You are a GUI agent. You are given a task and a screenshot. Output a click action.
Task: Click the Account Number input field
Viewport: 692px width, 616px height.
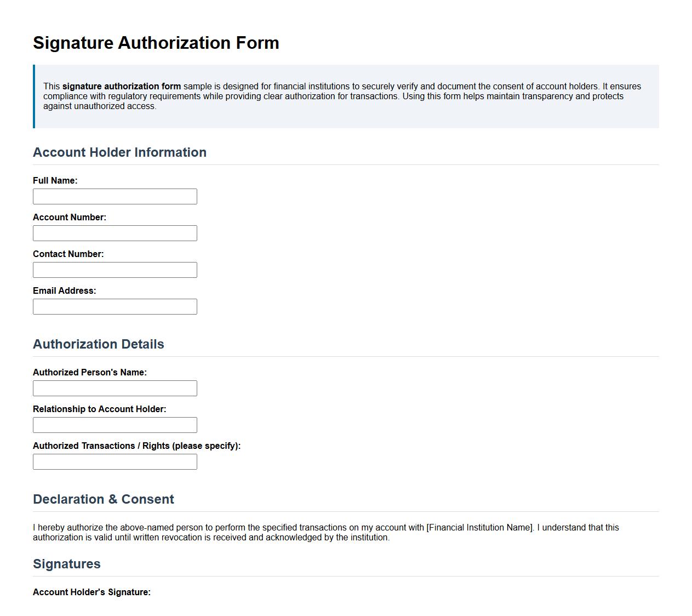115,233
